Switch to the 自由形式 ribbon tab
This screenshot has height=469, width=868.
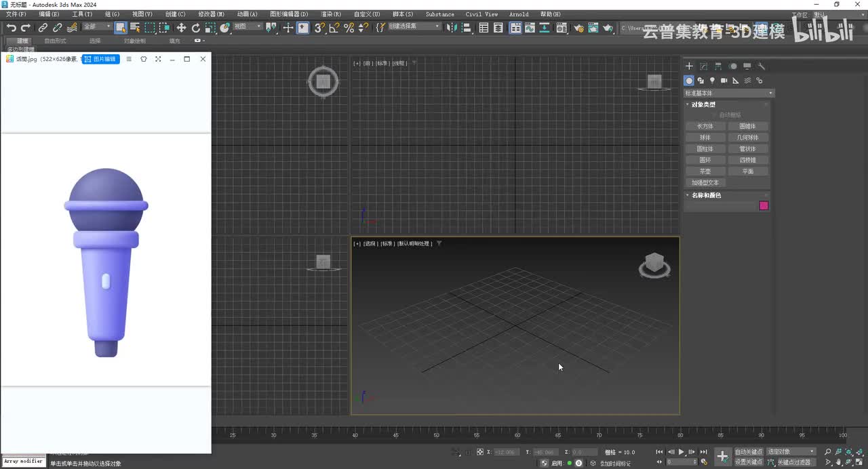55,41
